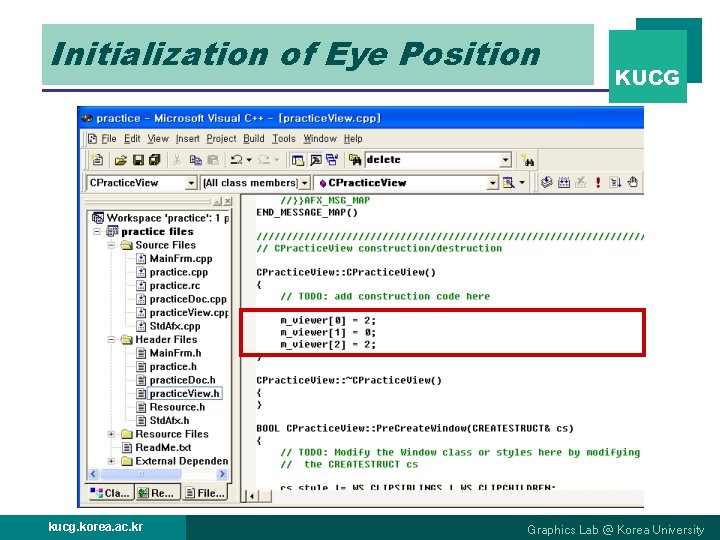Screen dimensions: 720x540
Task: Open the All class members filter dropdown
Action: (x=304, y=183)
